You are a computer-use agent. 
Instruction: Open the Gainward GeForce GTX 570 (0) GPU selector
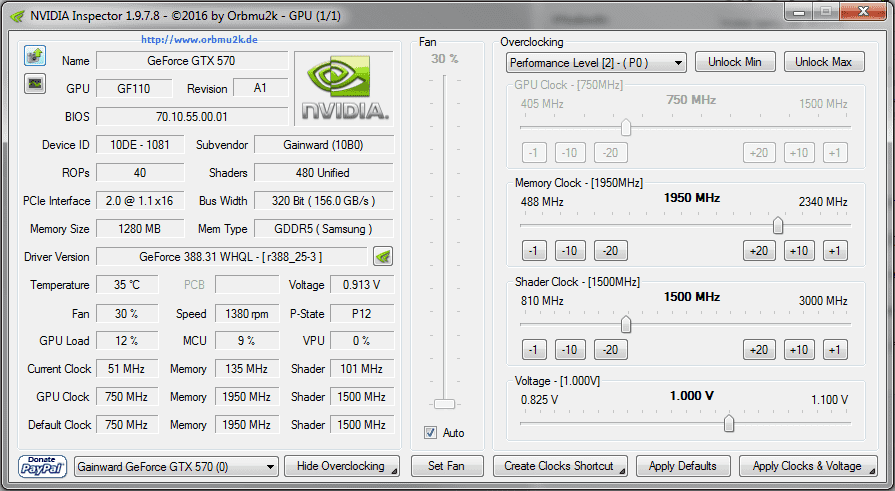176,467
